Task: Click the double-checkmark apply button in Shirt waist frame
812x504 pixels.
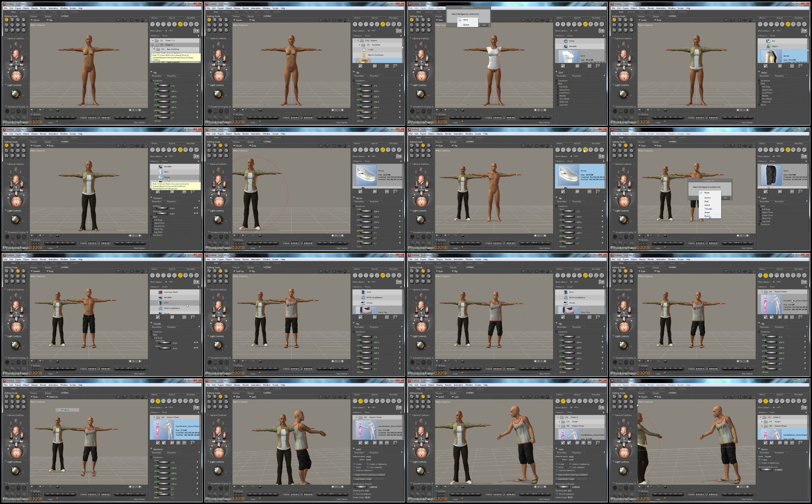Action: (x=367, y=443)
